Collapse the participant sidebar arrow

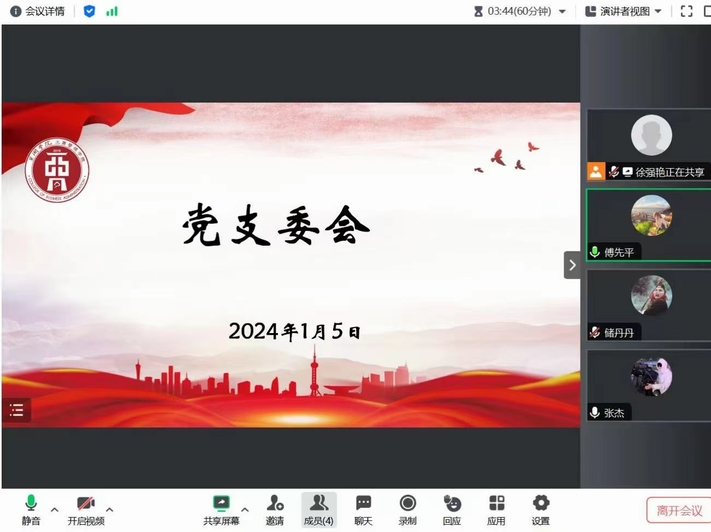[571, 265]
